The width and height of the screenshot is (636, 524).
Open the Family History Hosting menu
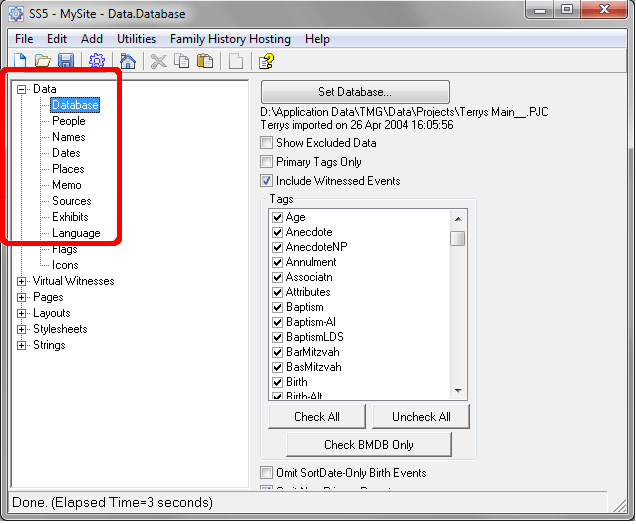(230, 39)
